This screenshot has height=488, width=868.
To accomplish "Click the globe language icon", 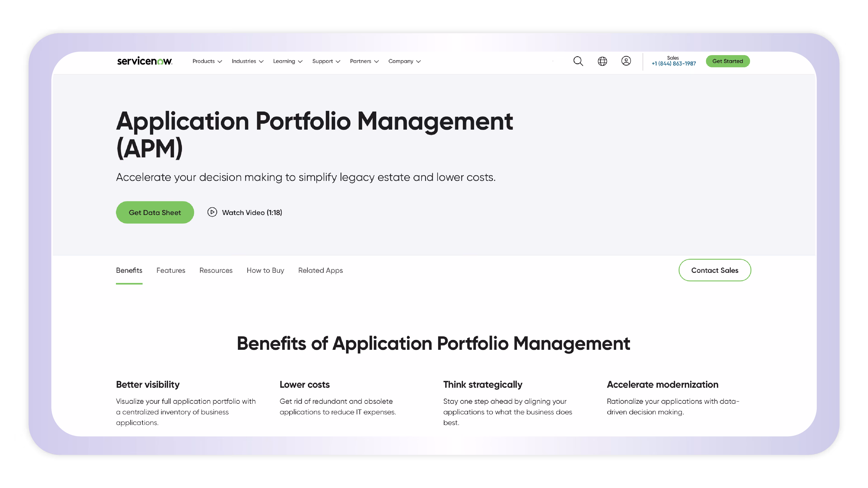I will 602,61.
